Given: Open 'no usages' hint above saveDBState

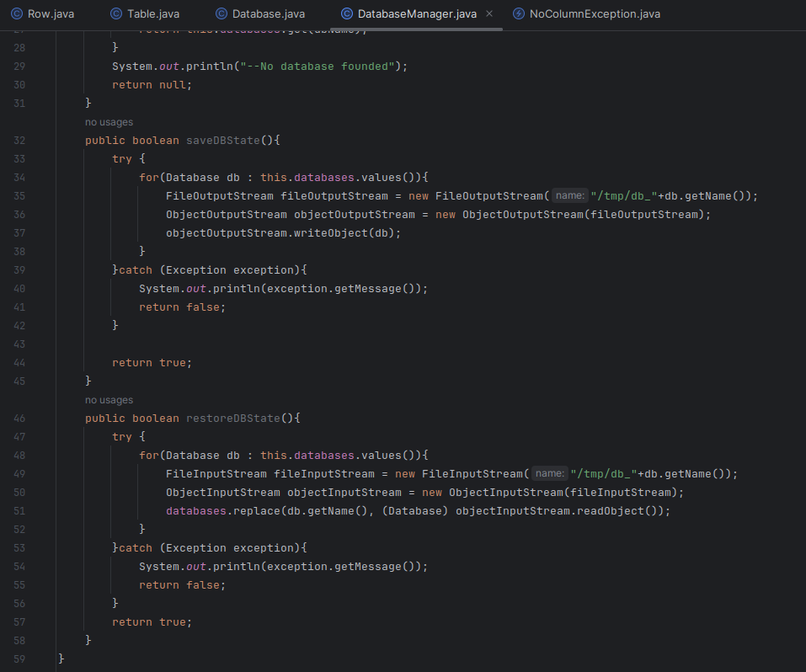Looking at the screenshot, I should [x=109, y=122].
